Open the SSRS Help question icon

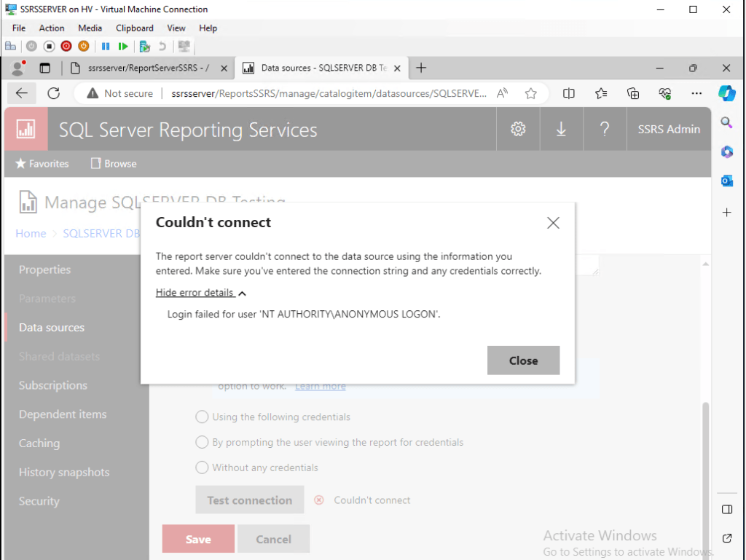pyautogui.click(x=605, y=129)
